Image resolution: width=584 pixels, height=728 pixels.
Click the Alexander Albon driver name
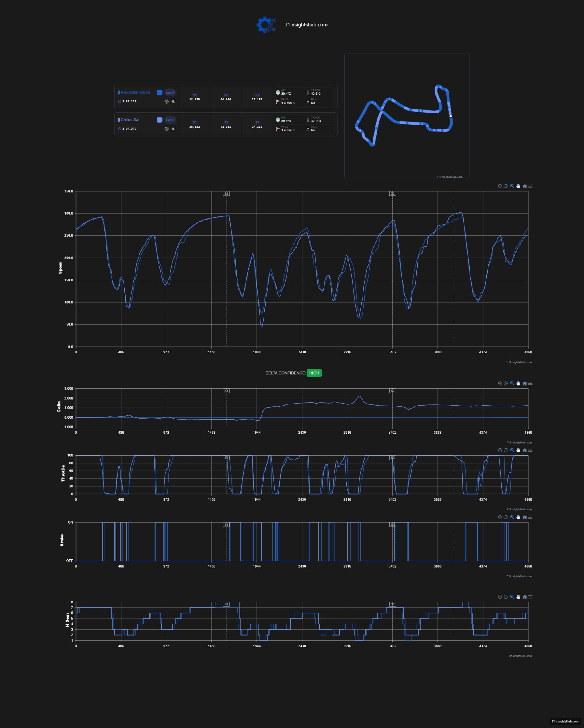click(x=135, y=92)
